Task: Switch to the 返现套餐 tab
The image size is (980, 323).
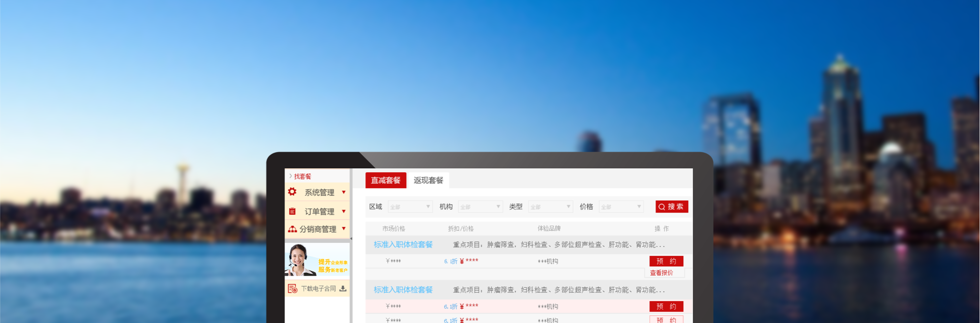Action: pyautogui.click(x=429, y=180)
